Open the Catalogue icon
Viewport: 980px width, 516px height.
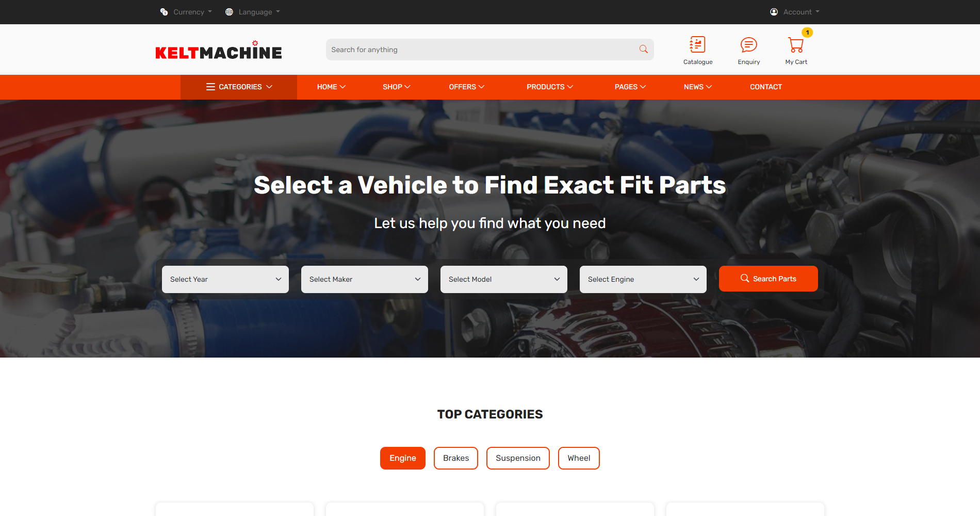tap(697, 44)
